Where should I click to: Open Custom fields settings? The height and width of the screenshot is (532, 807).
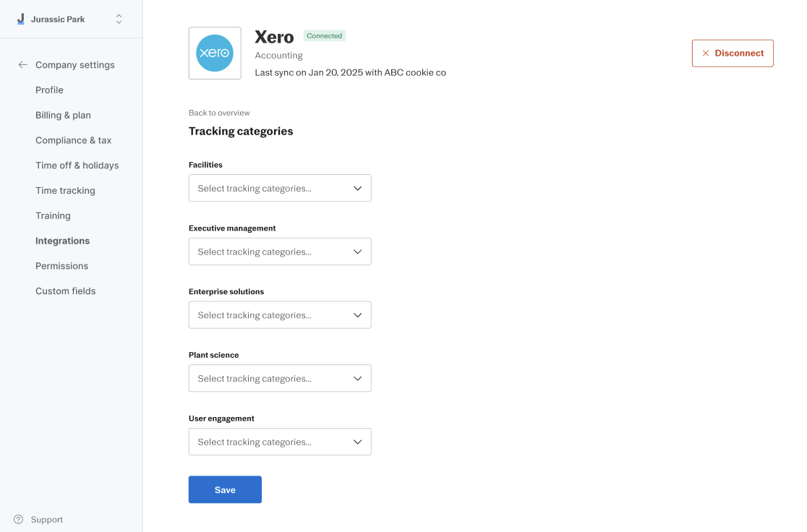(65, 291)
